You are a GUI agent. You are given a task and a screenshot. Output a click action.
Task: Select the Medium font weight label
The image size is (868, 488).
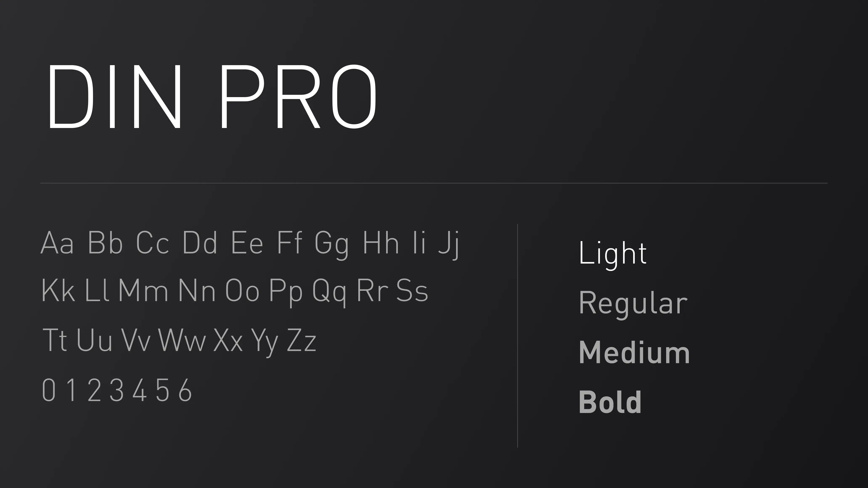click(634, 353)
